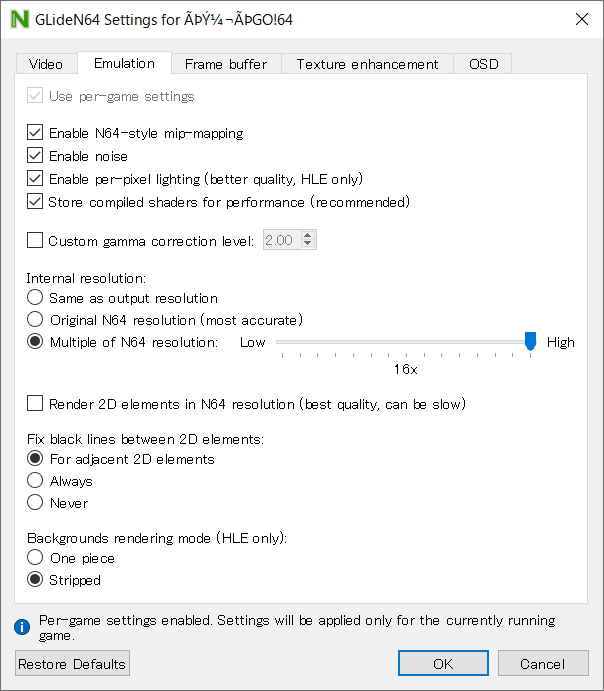Click the N64 resolution multiplier slider handle
Screen dimensions: 604x691
pos(530,342)
